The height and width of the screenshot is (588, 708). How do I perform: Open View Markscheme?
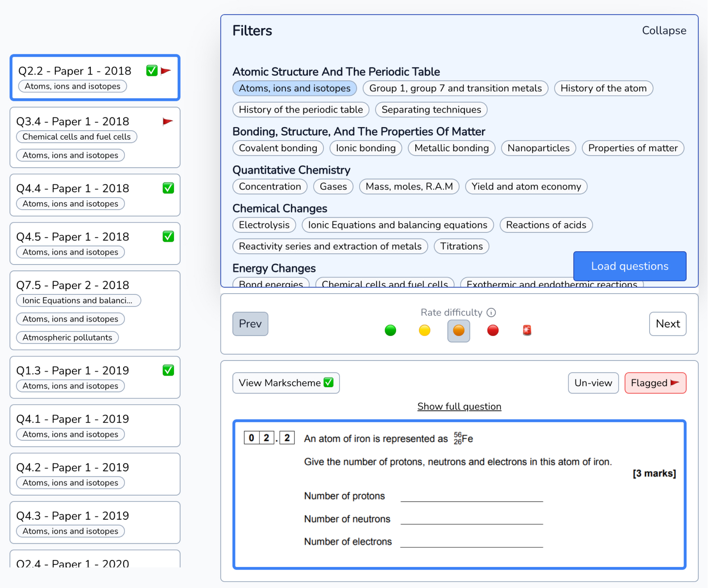click(286, 383)
